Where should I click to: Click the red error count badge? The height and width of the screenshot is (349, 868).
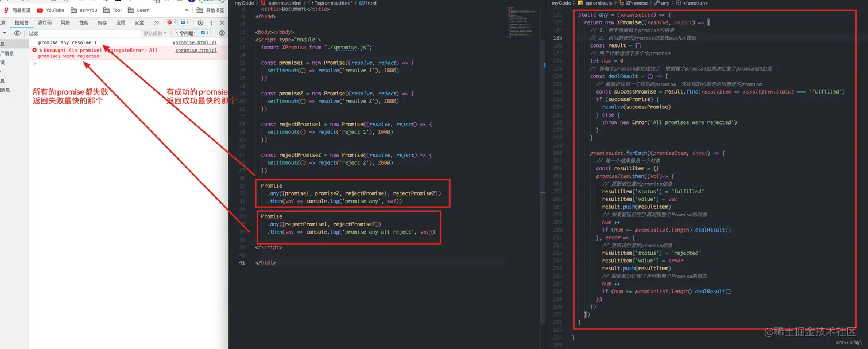coord(171,22)
